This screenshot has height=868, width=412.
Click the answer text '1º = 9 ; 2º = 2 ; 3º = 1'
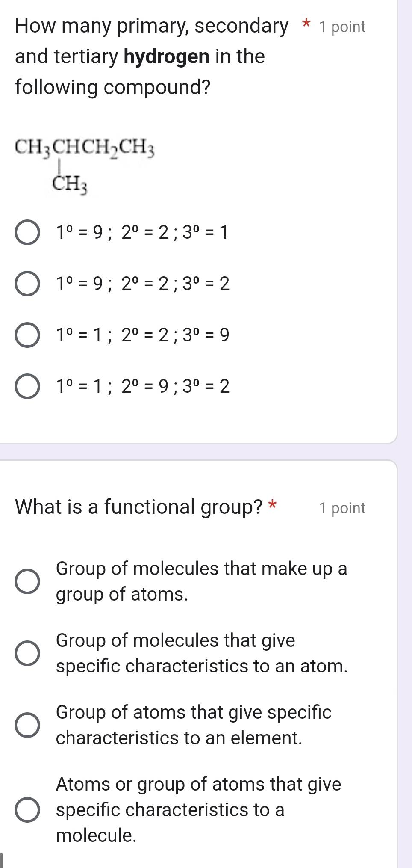[x=143, y=233]
